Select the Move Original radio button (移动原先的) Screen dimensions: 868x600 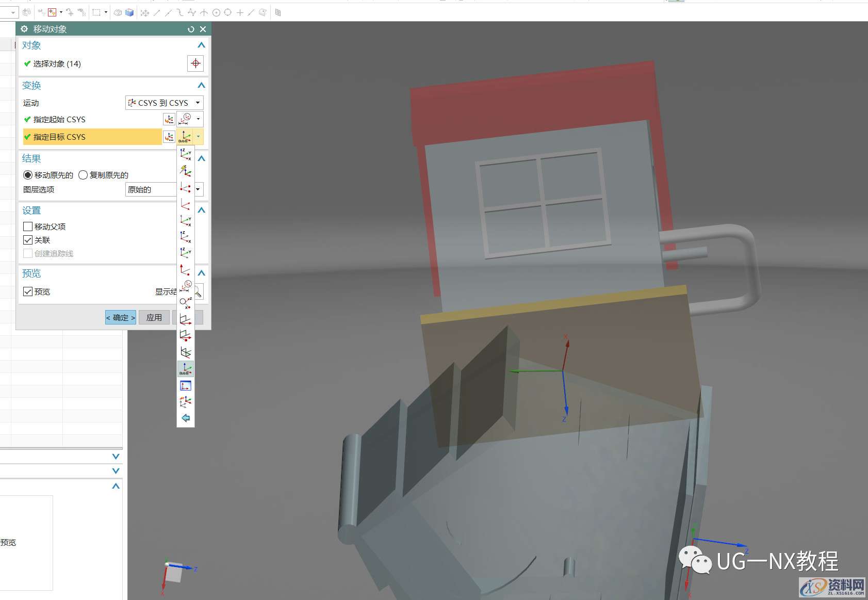[28, 175]
